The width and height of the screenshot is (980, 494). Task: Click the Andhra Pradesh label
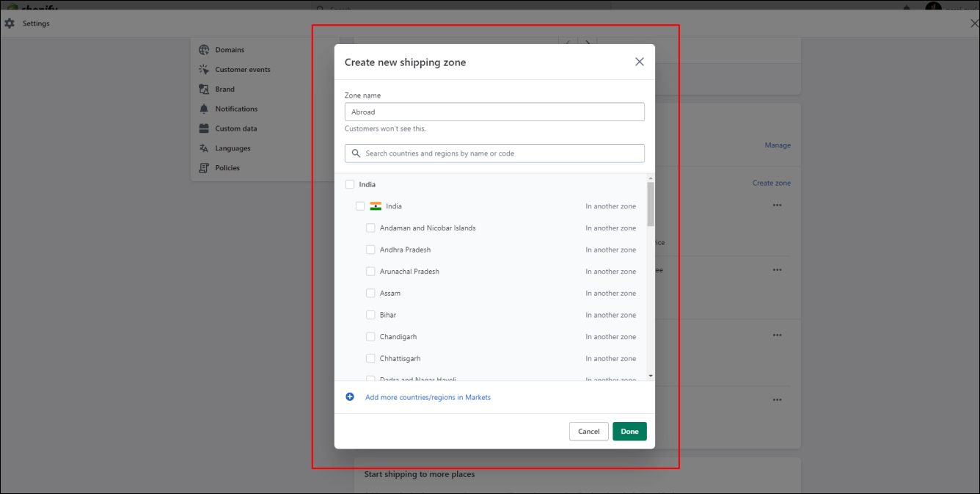tap(405, 250)
